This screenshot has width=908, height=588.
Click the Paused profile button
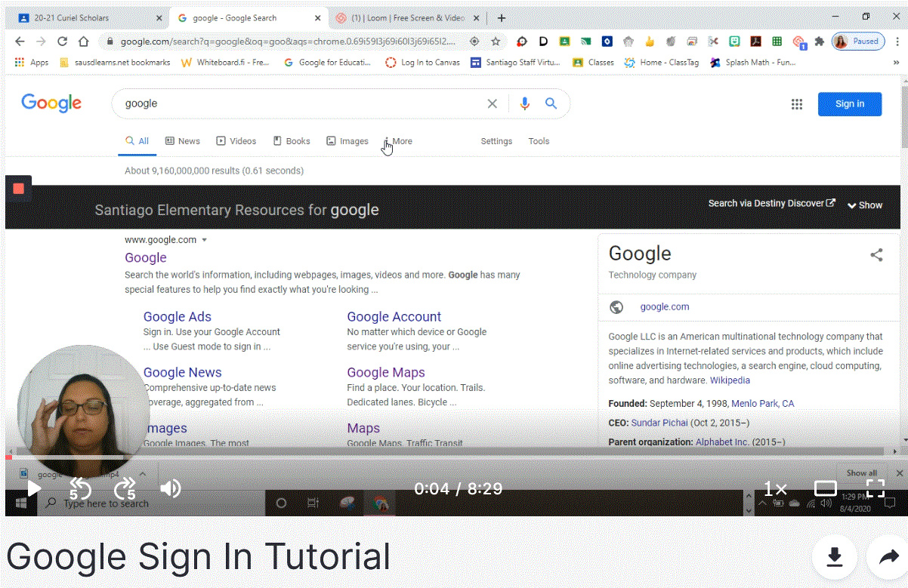(859, 42)
